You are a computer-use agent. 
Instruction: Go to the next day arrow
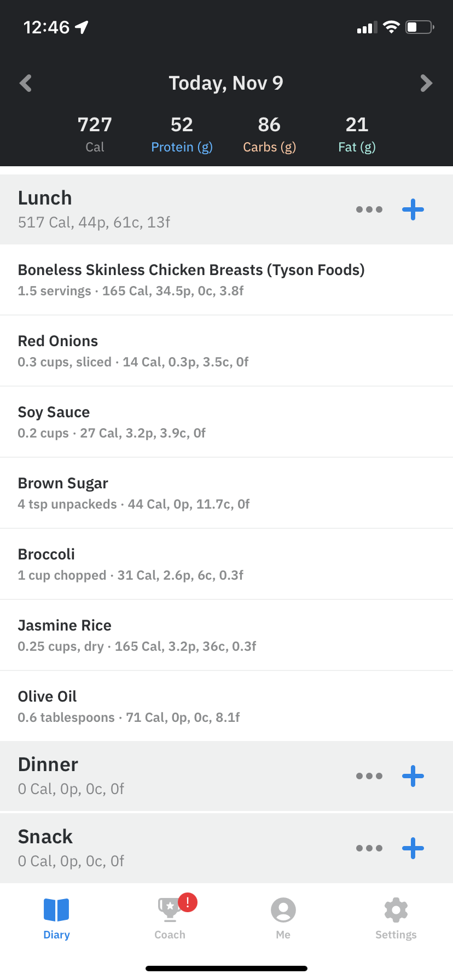point(426,83)
